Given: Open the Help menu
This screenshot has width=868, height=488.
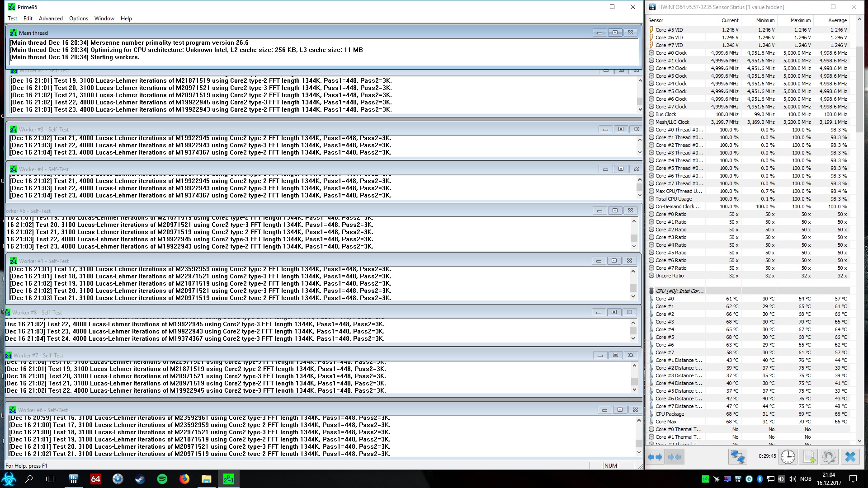Looking at the screenshot, I should (x=126, y=19).
